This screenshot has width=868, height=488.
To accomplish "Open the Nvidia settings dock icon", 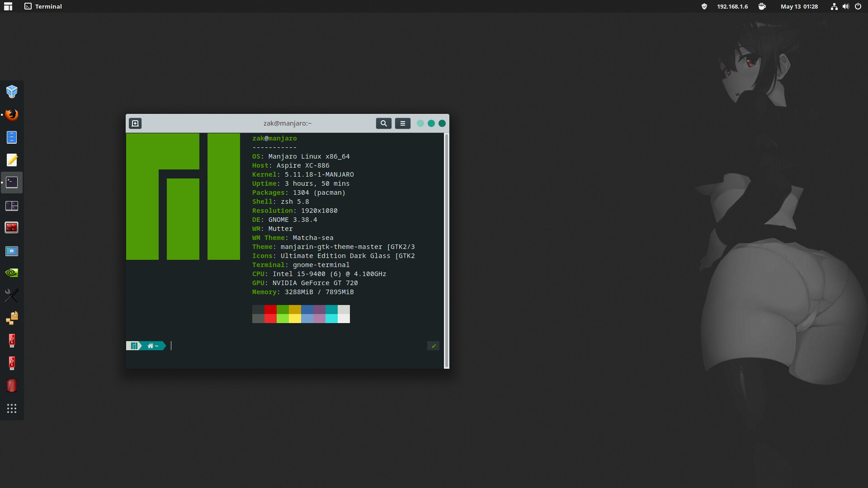I will (12, 272).
